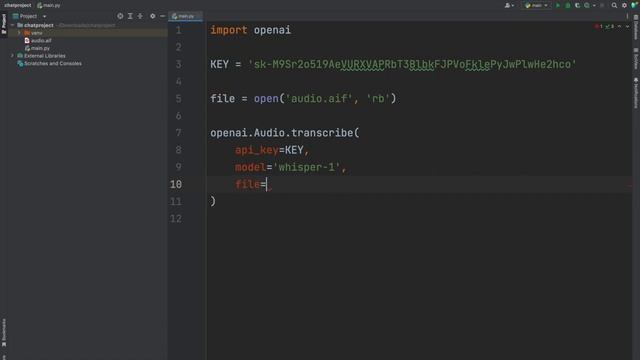Go to previous highlighted error arrow
Screen dimensions: 640x360
click(x=619, y=27)
